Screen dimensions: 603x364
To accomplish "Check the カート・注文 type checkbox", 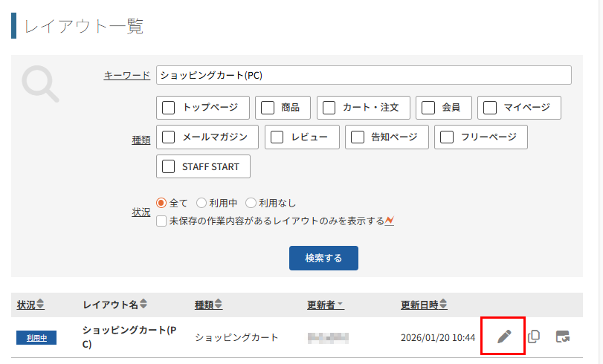I will (x=329, y=108).
